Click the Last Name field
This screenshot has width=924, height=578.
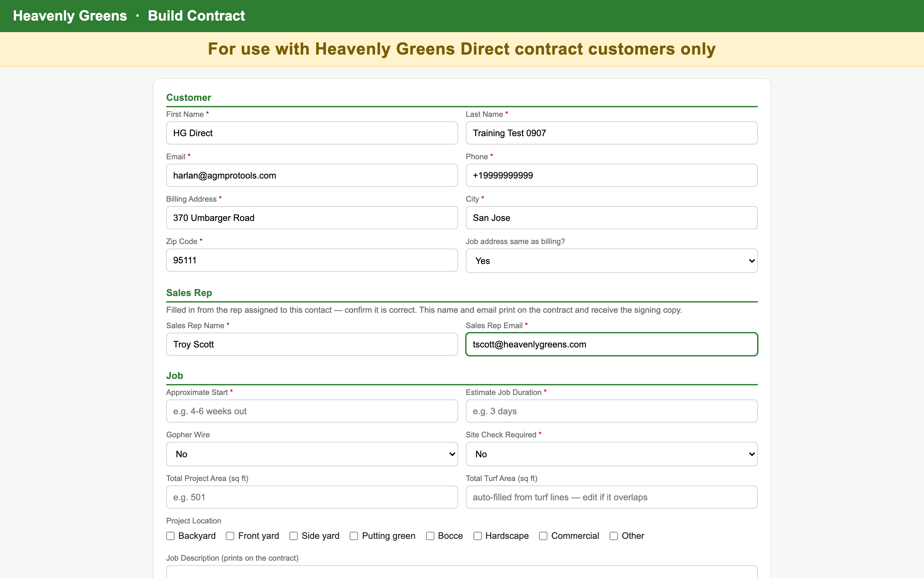[611, 133]
